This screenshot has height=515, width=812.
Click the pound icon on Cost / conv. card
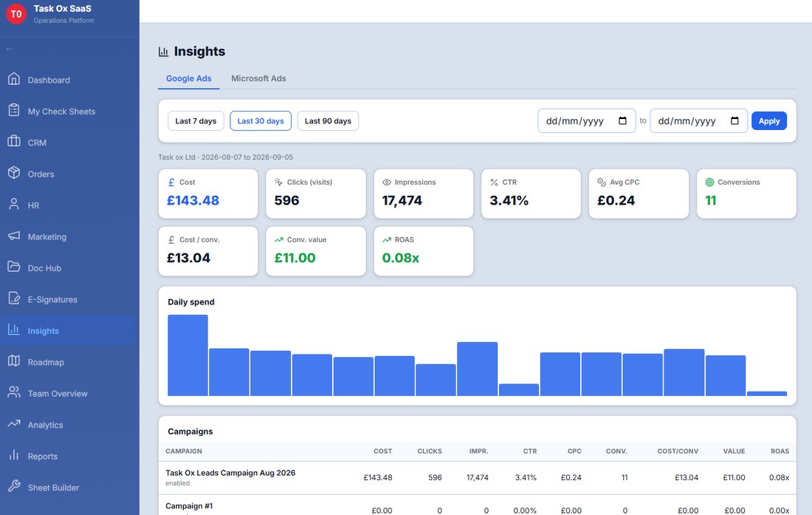point(171,240)
